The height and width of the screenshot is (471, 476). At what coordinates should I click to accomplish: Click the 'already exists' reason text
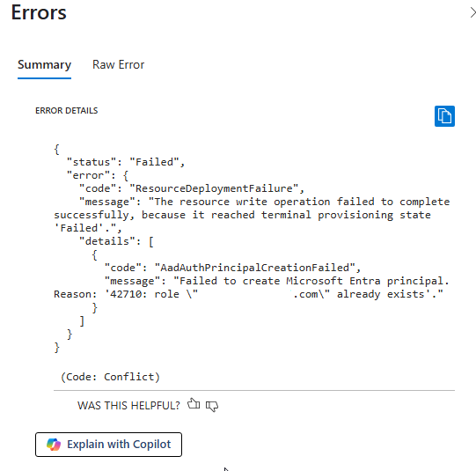(x=381, y=294)
